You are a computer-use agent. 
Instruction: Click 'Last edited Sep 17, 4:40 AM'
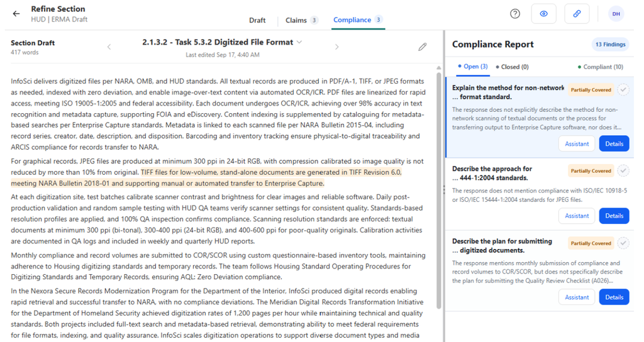[x=222, y=55]
